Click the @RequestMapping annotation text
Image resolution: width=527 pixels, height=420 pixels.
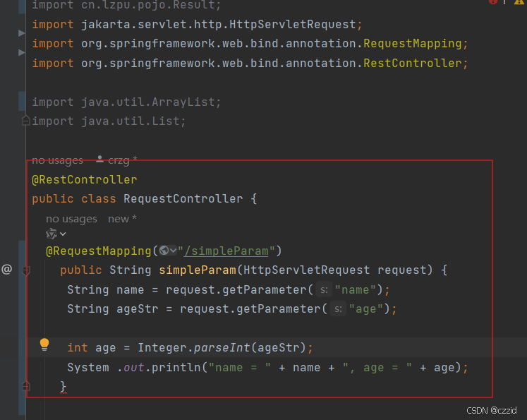pyautogui.click(x=99, y=251)
